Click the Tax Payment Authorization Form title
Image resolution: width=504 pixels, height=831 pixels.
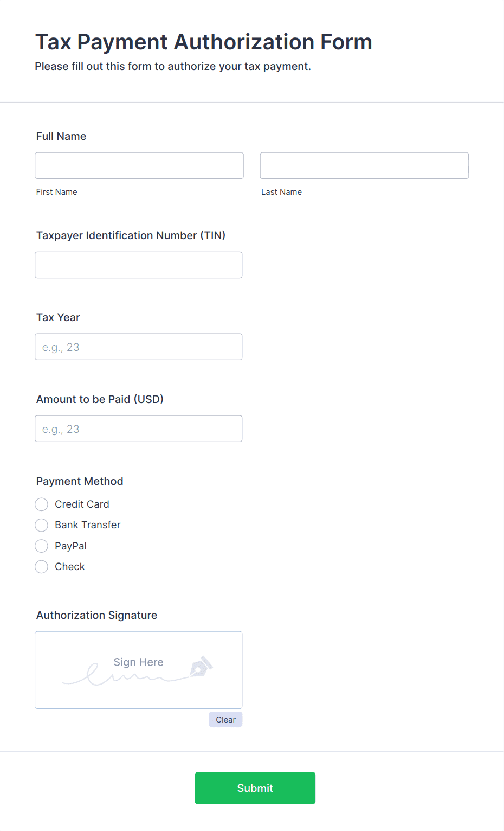click(203, 42)
